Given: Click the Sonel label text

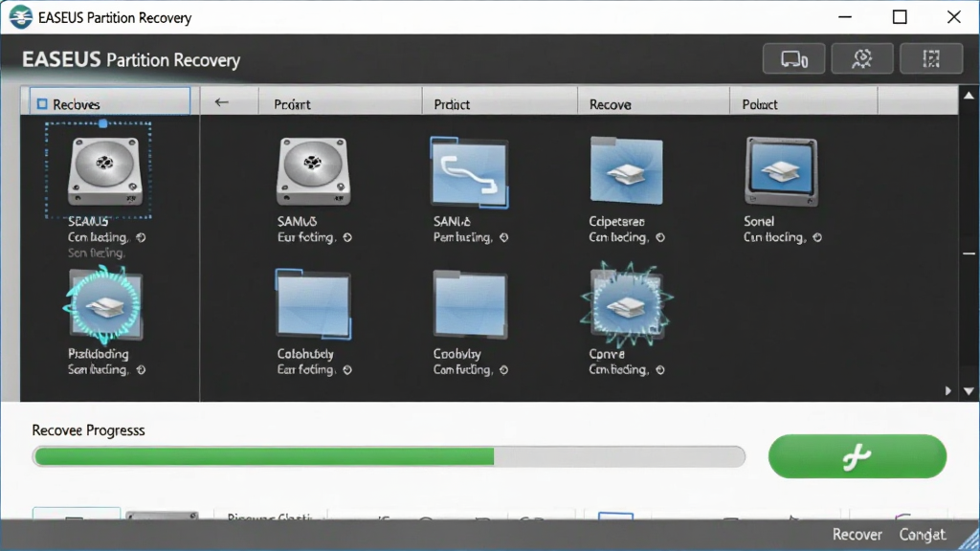Looking at the screenshot, I should (x=759, y=221).
